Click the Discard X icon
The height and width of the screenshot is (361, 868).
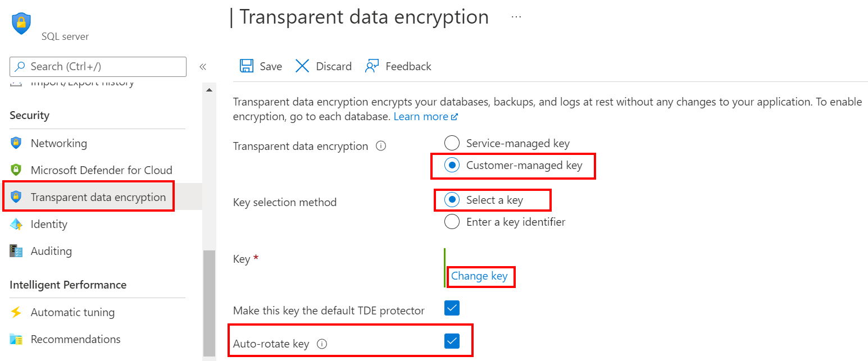pos(302,66)
